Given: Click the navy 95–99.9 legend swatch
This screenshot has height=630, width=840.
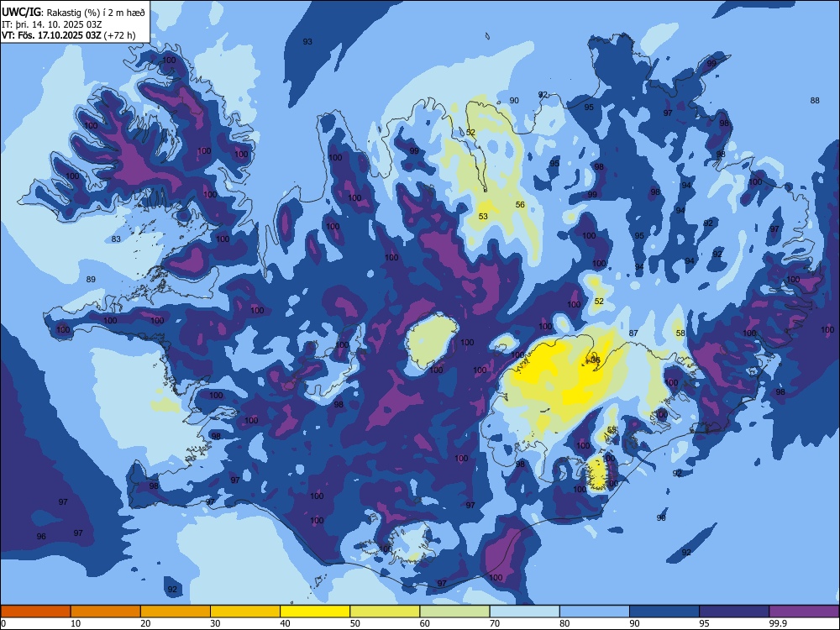Looking at the screenshot, I should coord(734,612).
